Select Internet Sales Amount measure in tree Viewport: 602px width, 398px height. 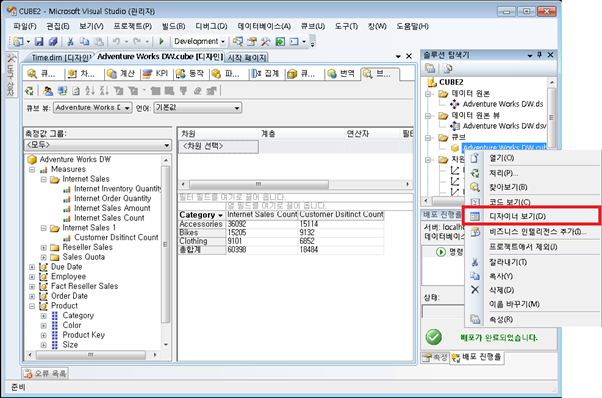click(112, 208)
